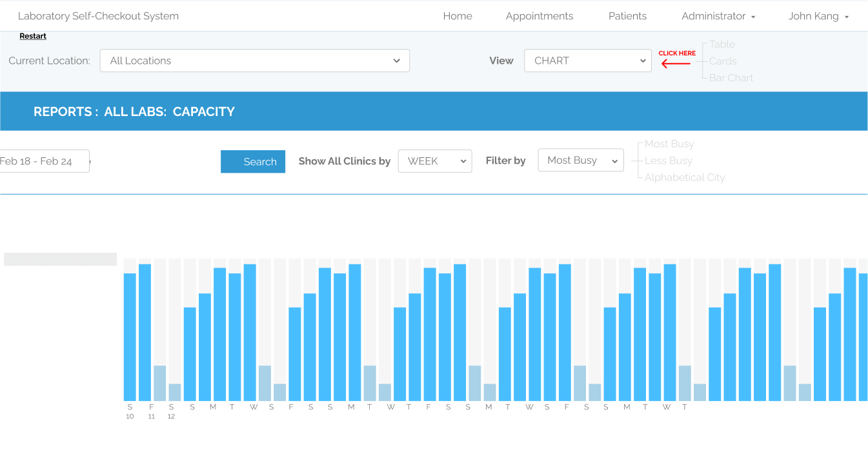Open the Appointments section

[540, 16]
